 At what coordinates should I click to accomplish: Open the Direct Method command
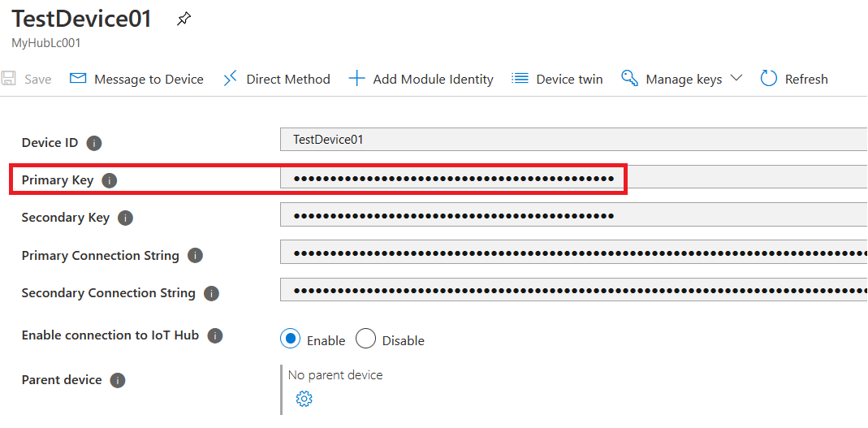point(276,79)
